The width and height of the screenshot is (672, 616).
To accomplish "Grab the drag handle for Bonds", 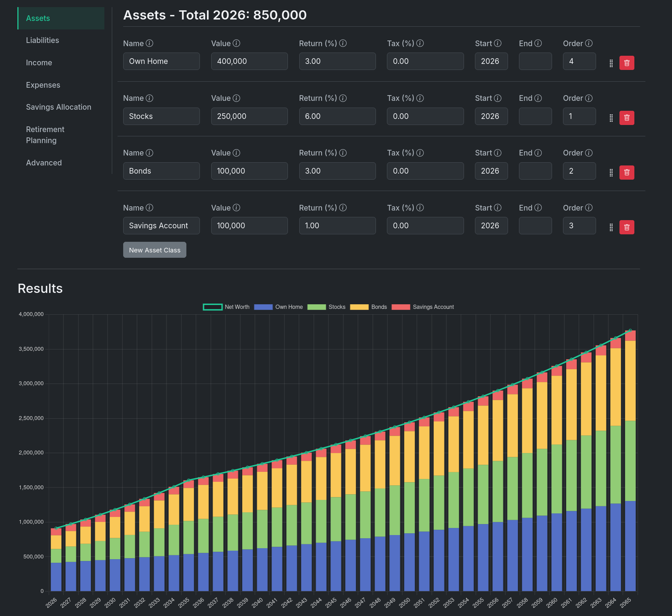I will pos(611,173).
